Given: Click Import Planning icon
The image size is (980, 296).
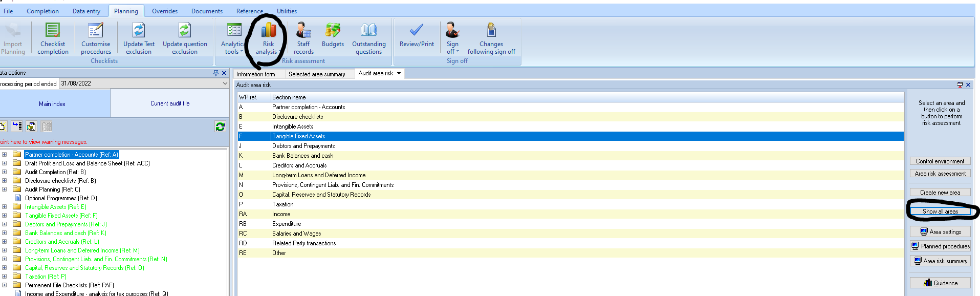Looking at the screenshot, I should pos(13,30).
